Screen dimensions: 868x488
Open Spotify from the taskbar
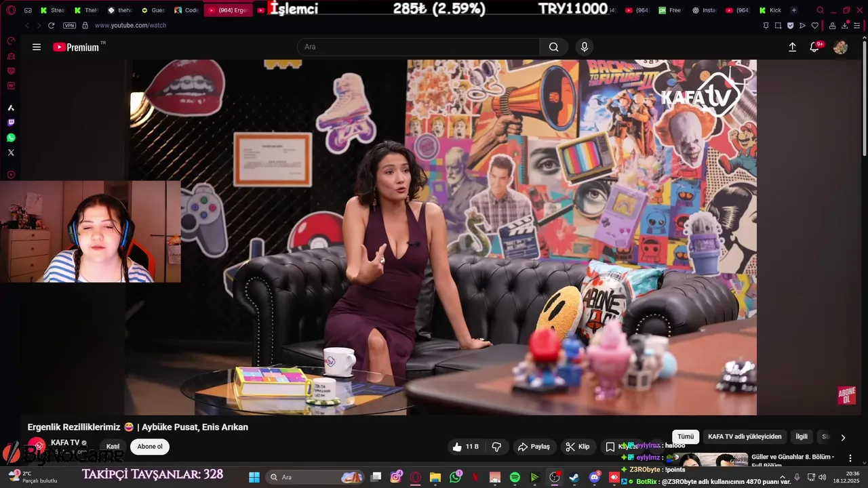point(515,477)
